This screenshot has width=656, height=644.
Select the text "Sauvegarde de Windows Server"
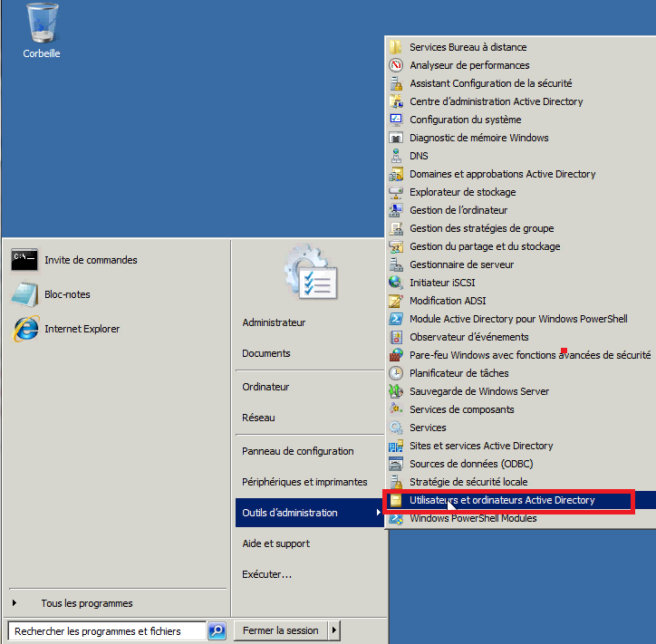pyautogui.click(x=479, y=391)
